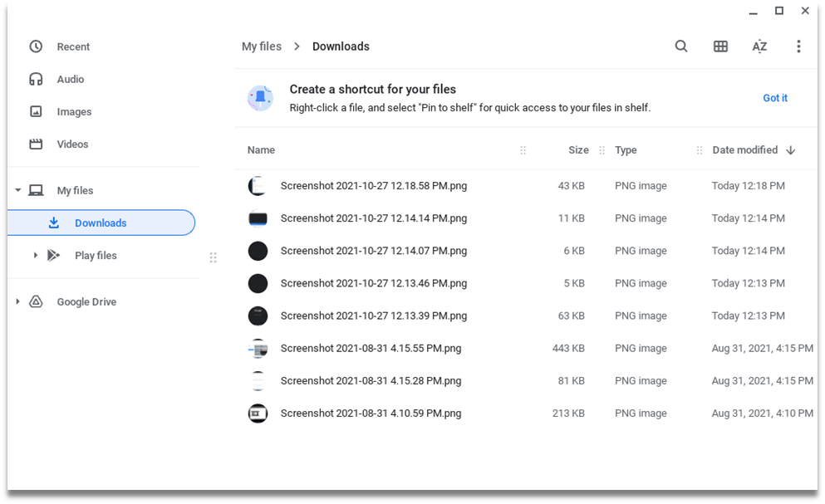Select the Audio library icon
Image resolution: width=825 pixels, height=504 pixels.
click(37, 79)
